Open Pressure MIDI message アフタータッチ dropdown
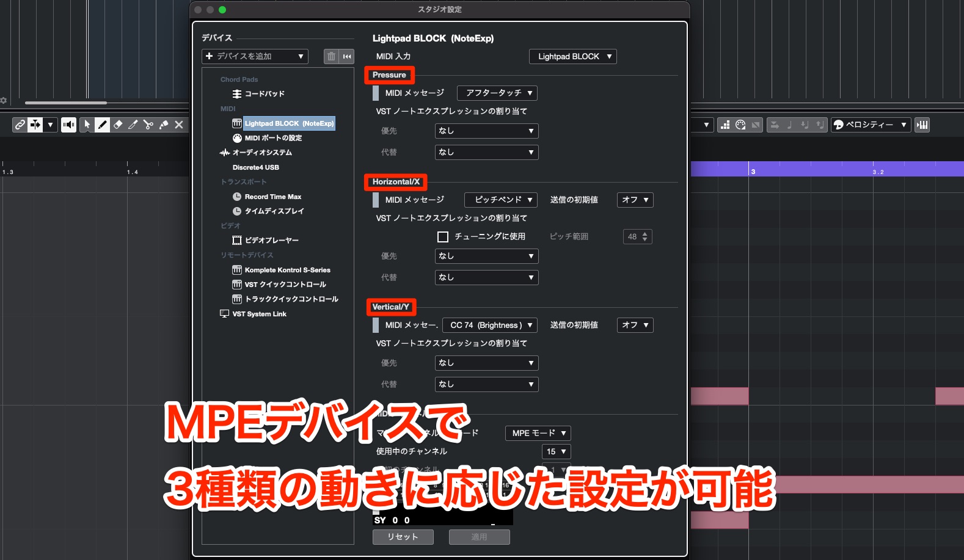Viewport: 964px width, 560px height. [x=497, y=93]
